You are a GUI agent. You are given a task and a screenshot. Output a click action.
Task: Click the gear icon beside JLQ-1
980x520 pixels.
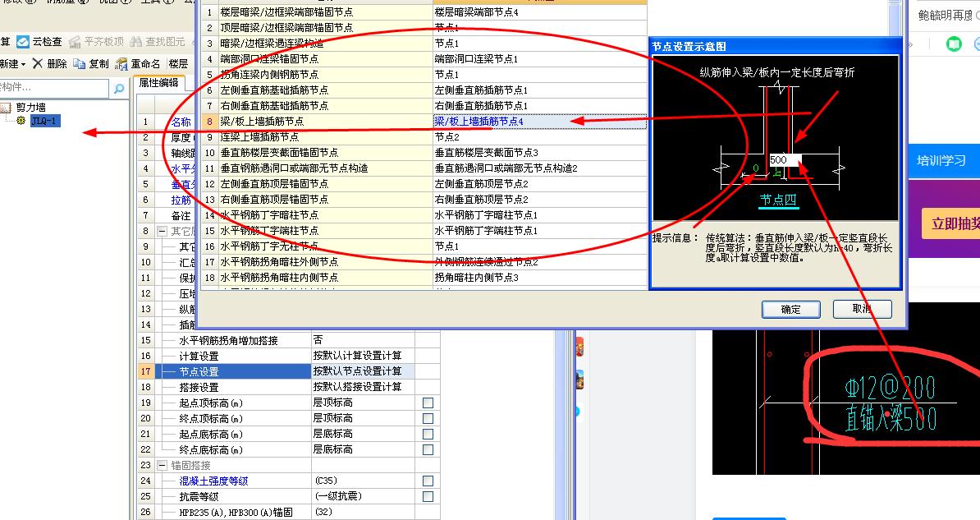pos(21,120)
